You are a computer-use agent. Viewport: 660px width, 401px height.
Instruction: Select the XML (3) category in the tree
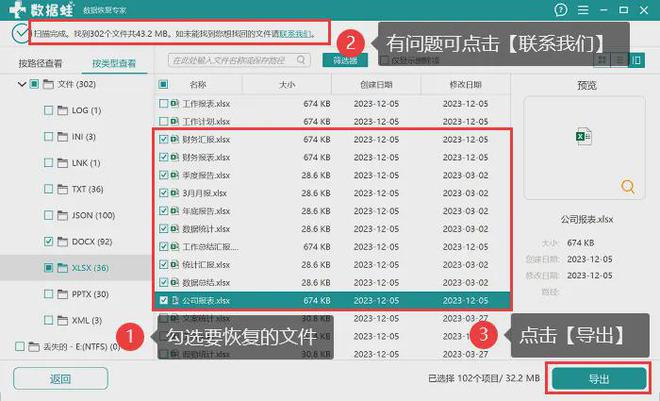[x=87, y=320]
